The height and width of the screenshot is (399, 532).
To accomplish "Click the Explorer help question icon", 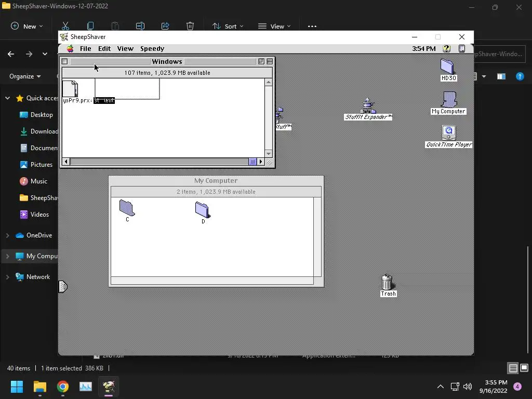I will click(x=520, y=76).
